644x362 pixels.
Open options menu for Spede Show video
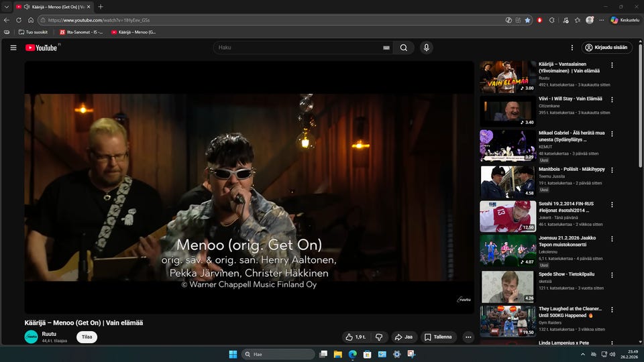pos(612,275)
